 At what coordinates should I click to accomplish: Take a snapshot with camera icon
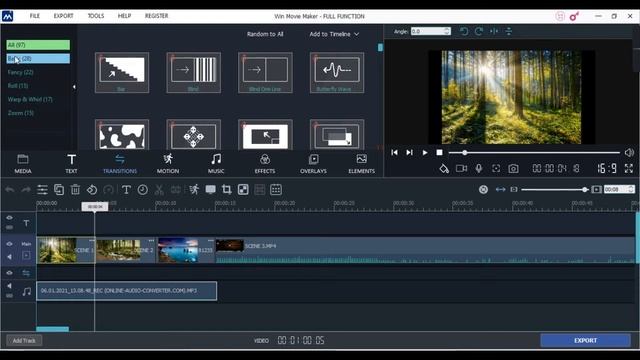click(x=513, y=168)
